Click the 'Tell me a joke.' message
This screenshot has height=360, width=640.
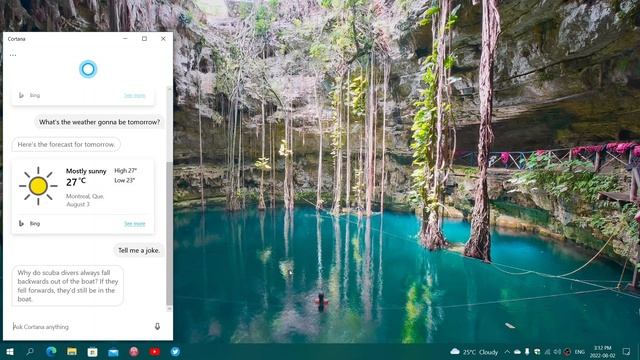139,250
